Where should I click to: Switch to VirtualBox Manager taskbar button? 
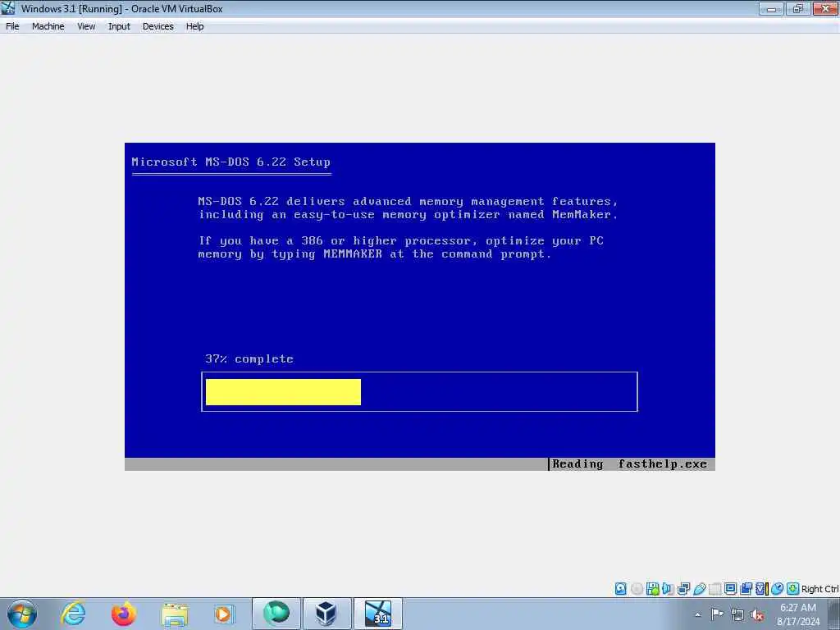pyautogui.click(x=326, y=614)
